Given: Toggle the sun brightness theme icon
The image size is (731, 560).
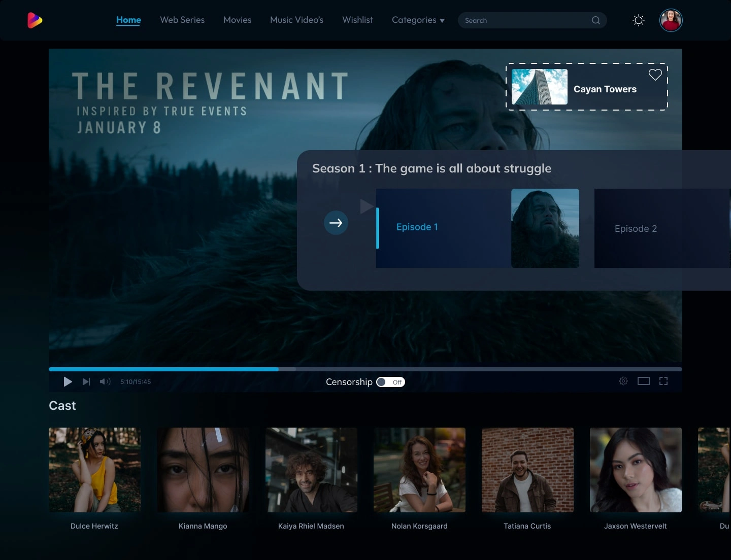Looking at the screenshot, I should click(639, 20).
